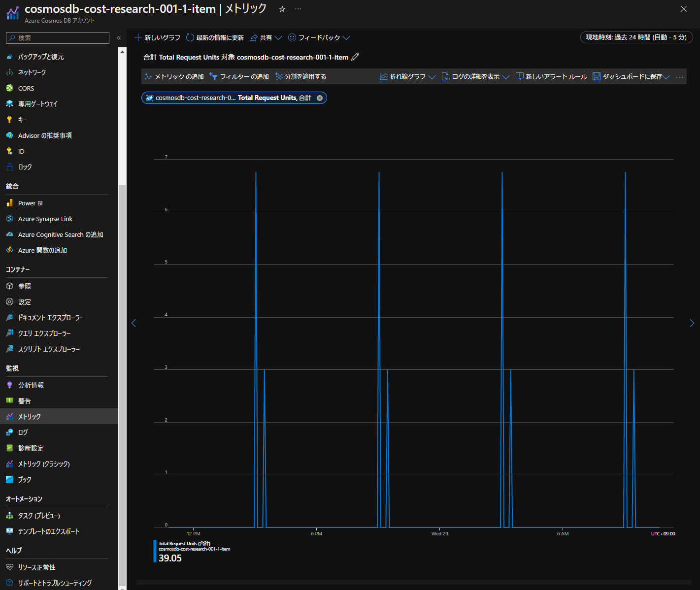Create a chart with 新しいグラフ
This screenshot has height=590, width=700.
pos(157,37)
